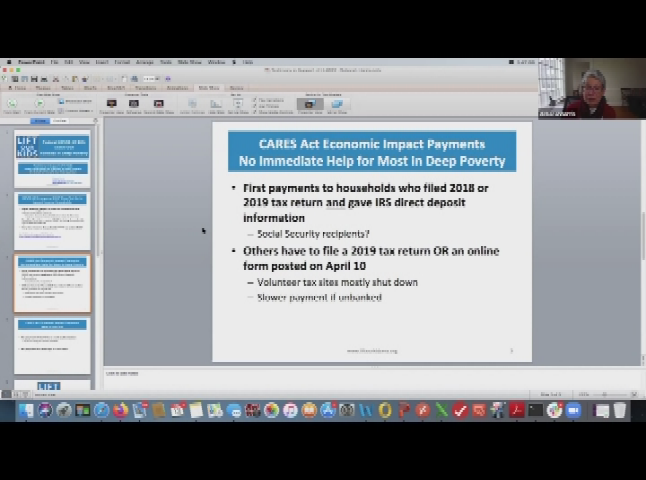Viewport: 646px width, 480px height.
Task: Open Excel from the Dock
Action: (x=441, y=410)
